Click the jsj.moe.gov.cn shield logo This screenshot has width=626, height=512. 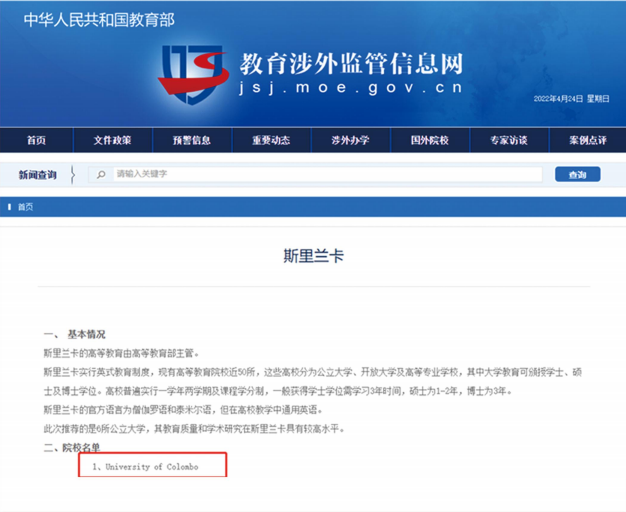point(193,74)
